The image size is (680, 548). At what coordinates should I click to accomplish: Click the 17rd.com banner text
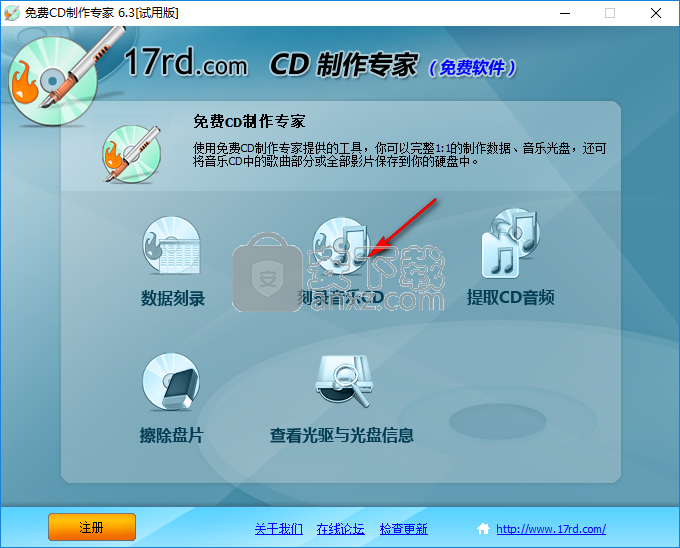(185, 66)
